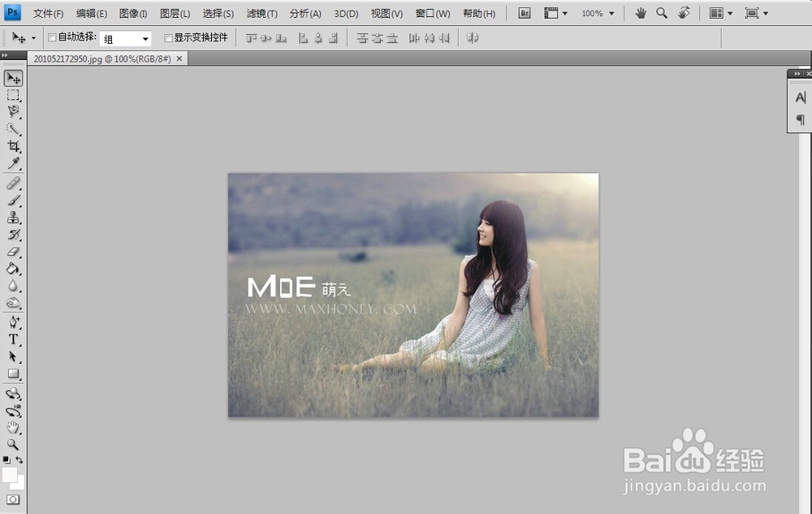Open the 图层(L) menu
Screen dimensions: 812x514
(x=175, y=14)
